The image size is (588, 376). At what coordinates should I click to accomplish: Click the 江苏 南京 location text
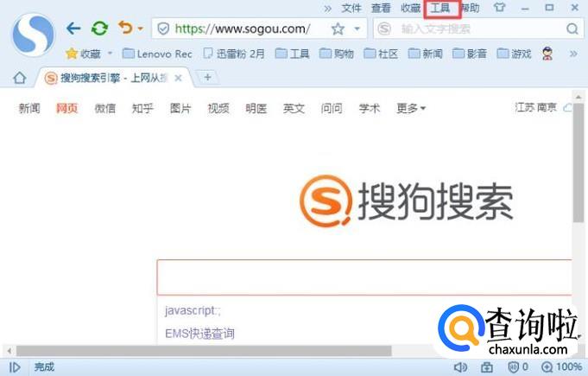tap(535, 108)
